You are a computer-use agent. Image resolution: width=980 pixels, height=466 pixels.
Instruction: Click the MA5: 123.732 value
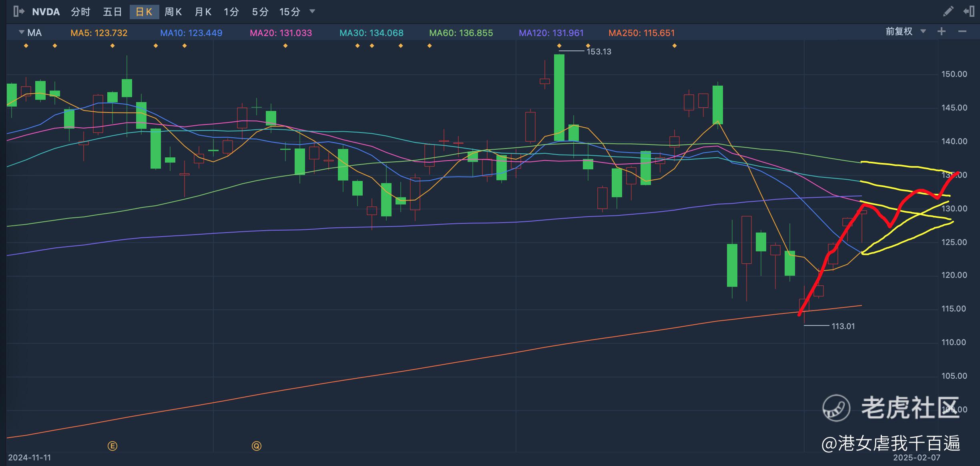99,33
